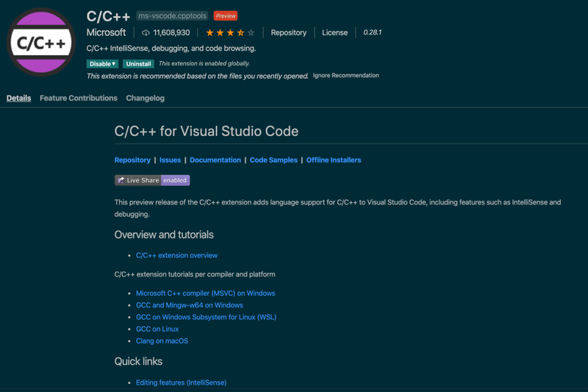Click the IntelliSense, debugging, code browsing description
This screenshot has height=392, width=588.
tap(171, 49)
